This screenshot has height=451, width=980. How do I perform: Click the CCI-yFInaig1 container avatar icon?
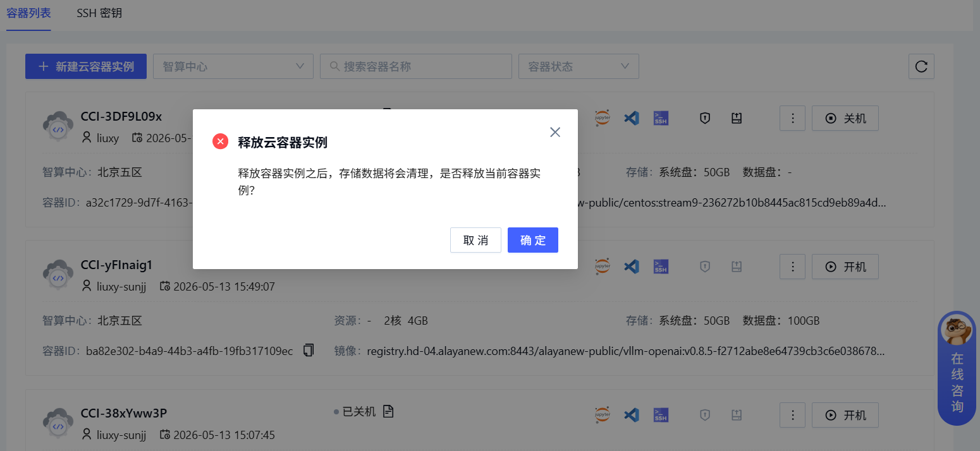[58, 275]
